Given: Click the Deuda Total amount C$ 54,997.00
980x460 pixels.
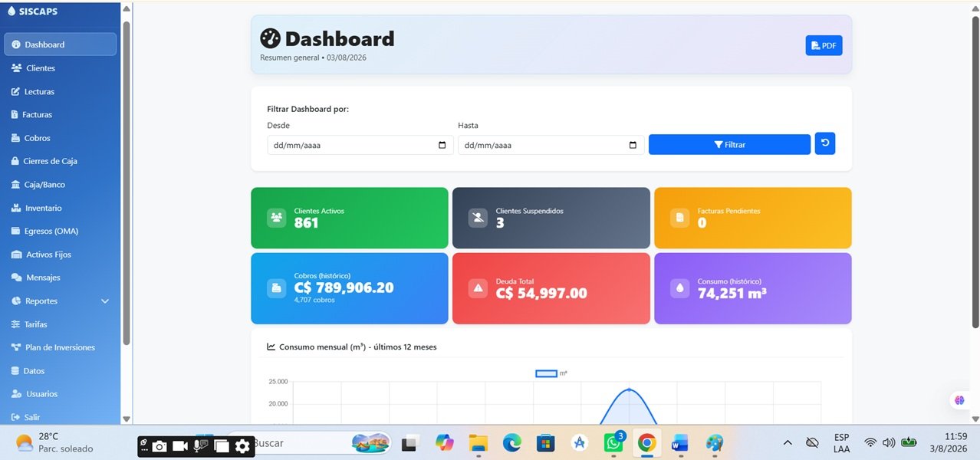Looking at the screenshot, I should [541, 293].
